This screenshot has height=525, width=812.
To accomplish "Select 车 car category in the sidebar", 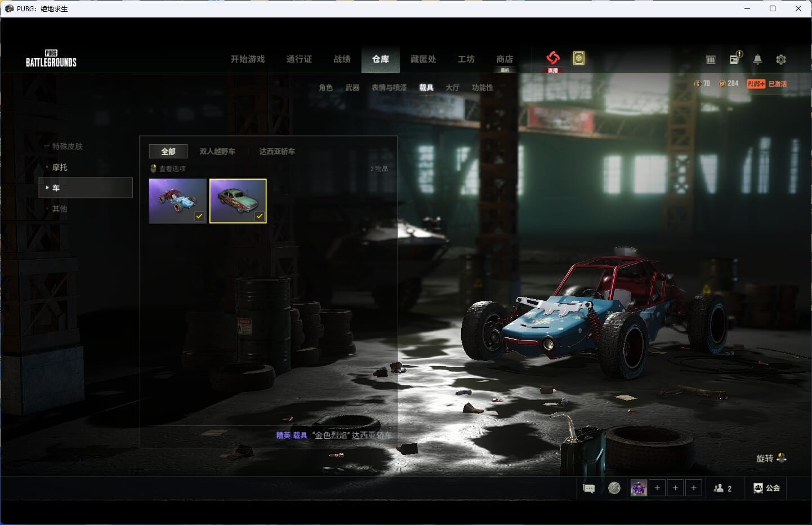I will (86, 188).
